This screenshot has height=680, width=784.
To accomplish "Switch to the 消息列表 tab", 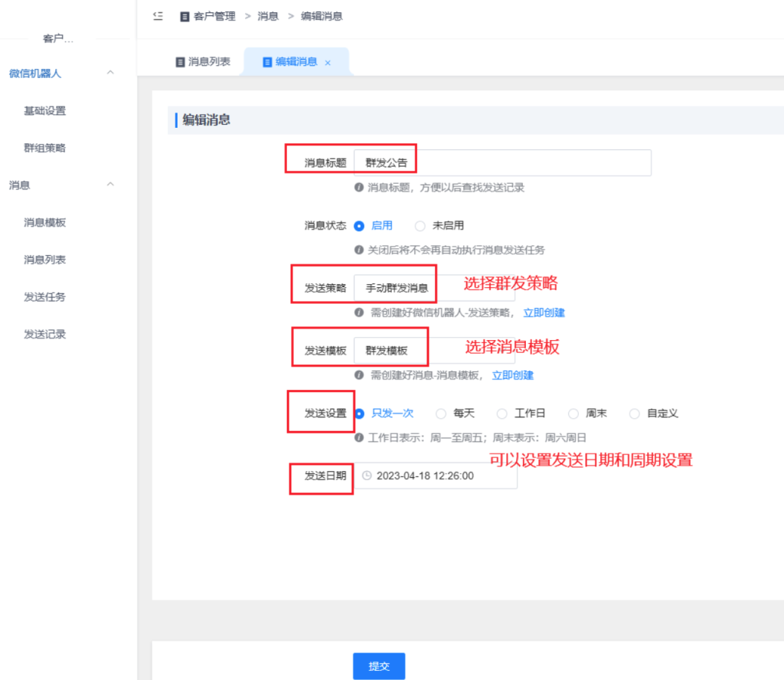I will point(203,62).
